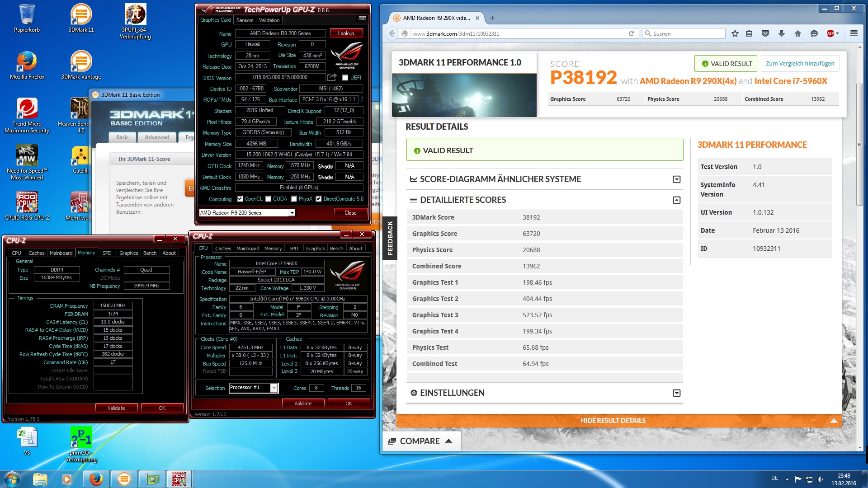Click the Suchen search field
The image size is (868, 488).
pos(684,33)
